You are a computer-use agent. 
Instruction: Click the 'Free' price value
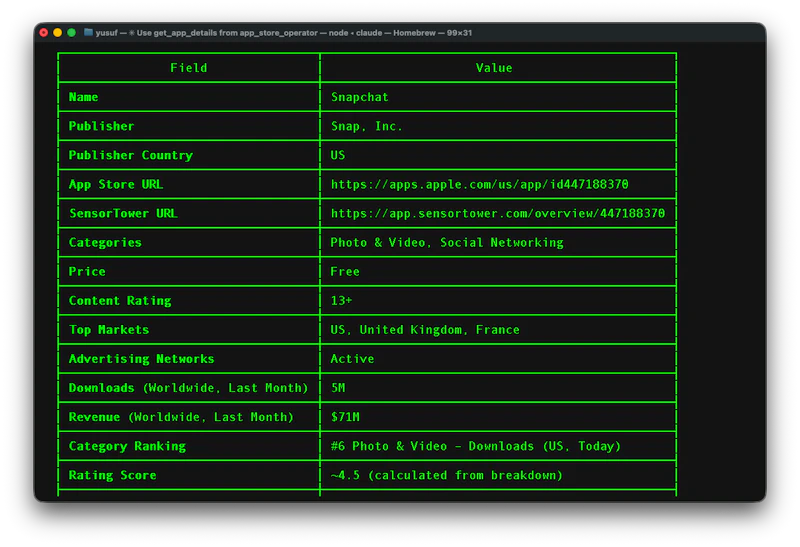(345, 271)
